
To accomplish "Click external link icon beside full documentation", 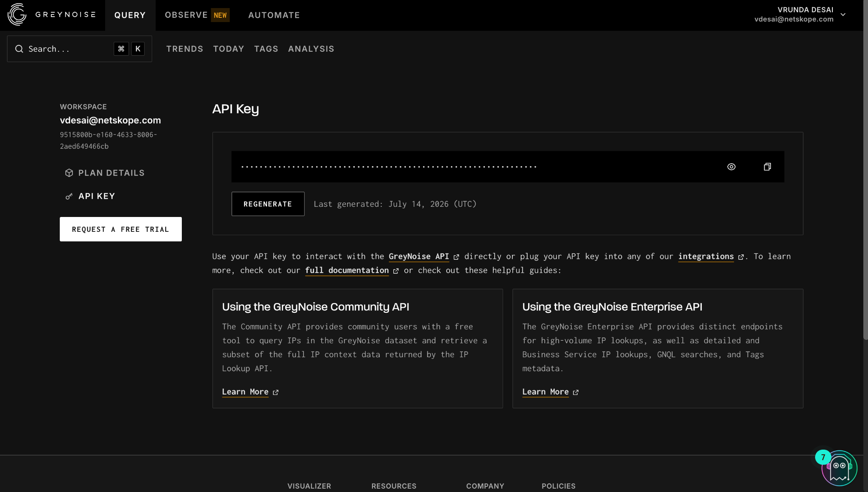I will coord(396,271).
